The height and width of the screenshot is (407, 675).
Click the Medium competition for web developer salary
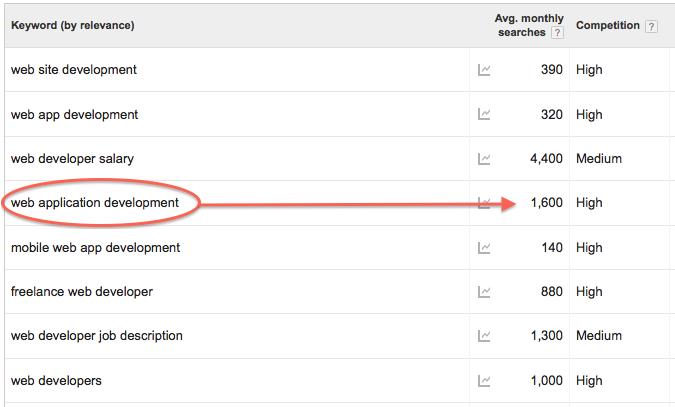click(x=599, y=158)
